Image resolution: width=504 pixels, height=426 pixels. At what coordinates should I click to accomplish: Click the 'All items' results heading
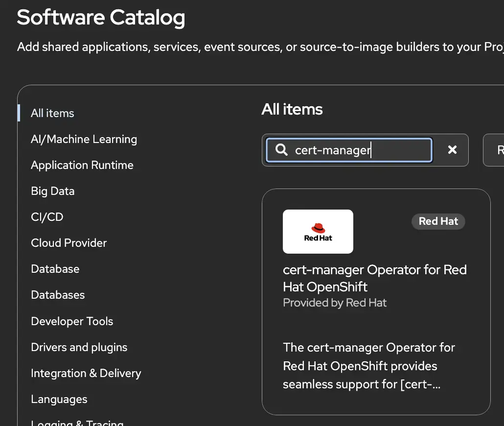[x=292, y=109]
